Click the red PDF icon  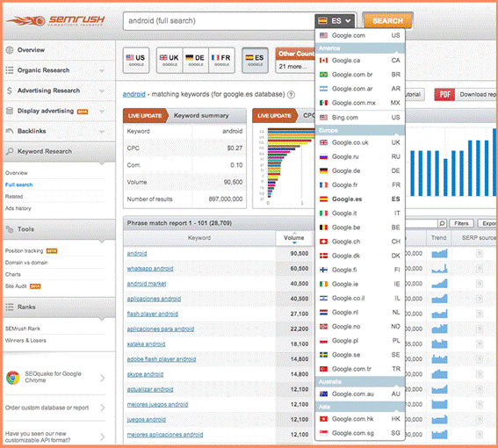pos(444,94)
